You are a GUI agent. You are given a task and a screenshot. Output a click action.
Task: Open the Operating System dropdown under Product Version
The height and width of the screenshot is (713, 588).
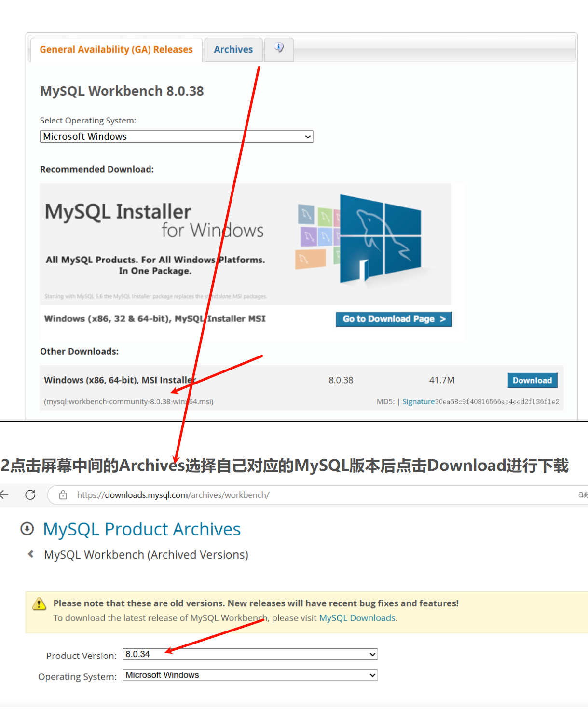coord(250,675)
